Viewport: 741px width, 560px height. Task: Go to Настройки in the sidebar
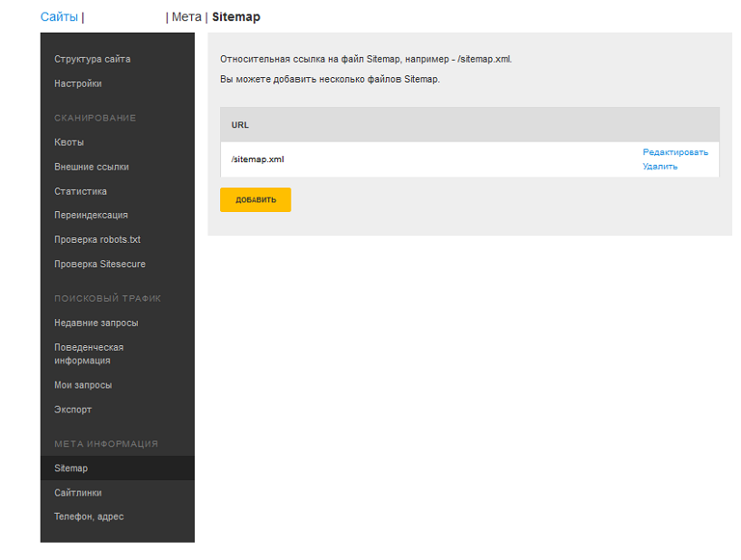click(78, 83)
